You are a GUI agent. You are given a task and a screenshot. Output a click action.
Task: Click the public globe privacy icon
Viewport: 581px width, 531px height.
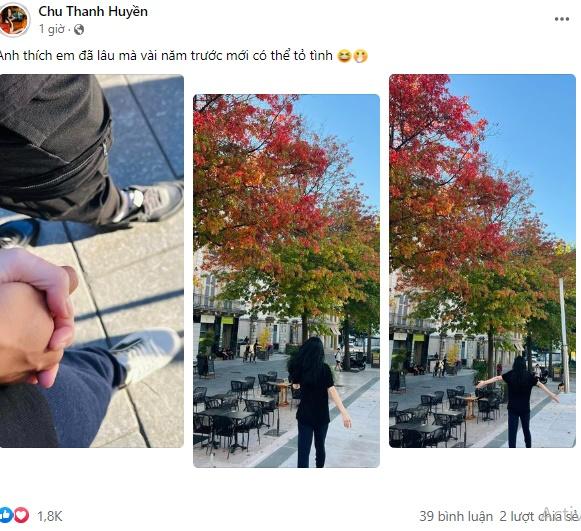[x=79, y=29]
